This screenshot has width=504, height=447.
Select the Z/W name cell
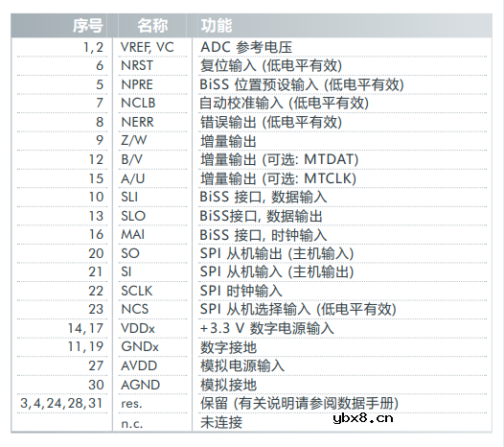[x=134, y=140]
